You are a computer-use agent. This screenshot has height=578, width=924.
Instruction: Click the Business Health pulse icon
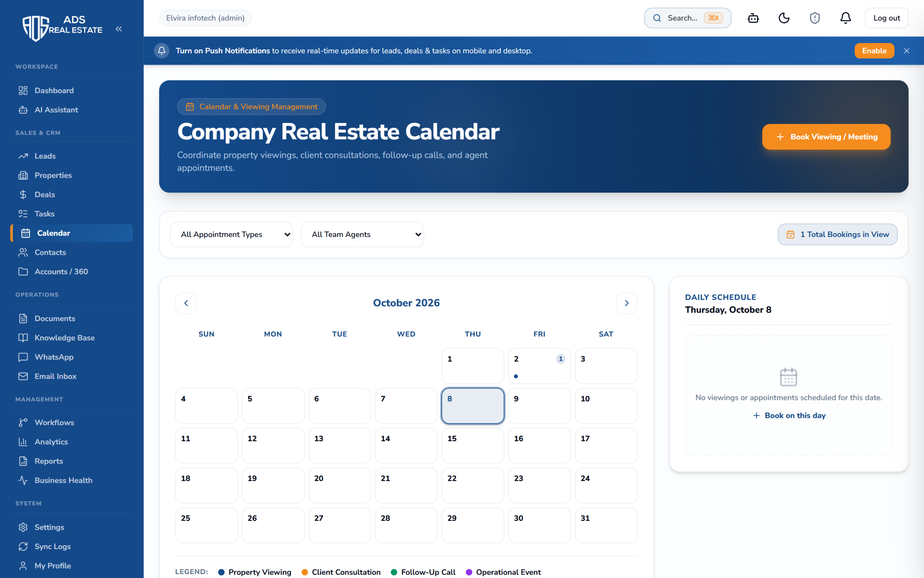23,480
